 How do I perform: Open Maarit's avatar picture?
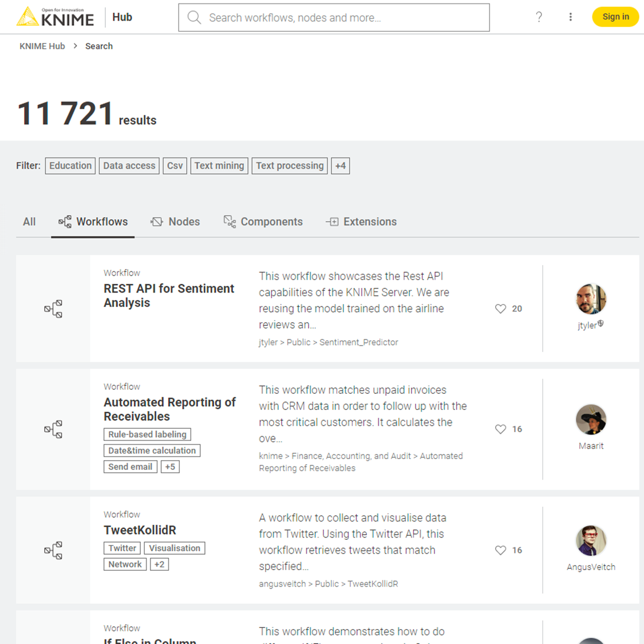[591, 420]
